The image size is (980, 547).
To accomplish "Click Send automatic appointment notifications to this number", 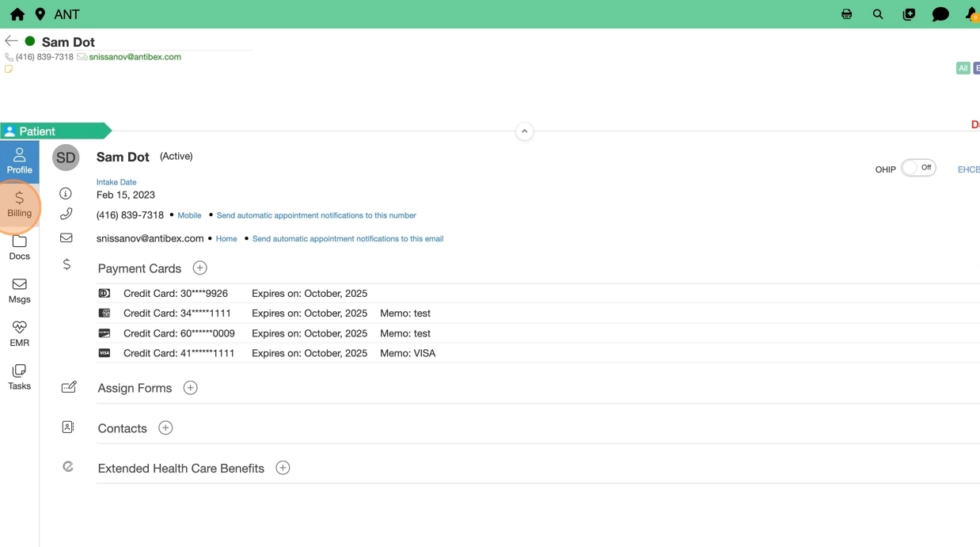I will point(316,215).
